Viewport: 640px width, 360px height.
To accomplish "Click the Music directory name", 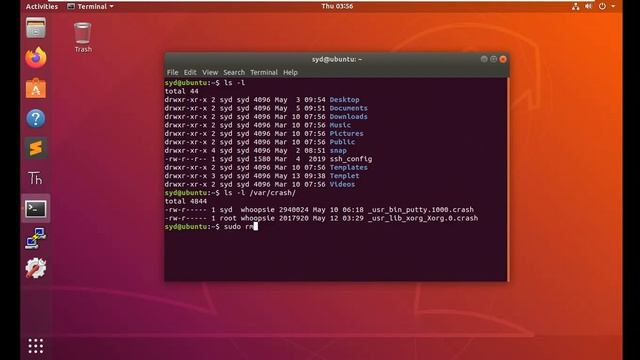I will 340,125.
